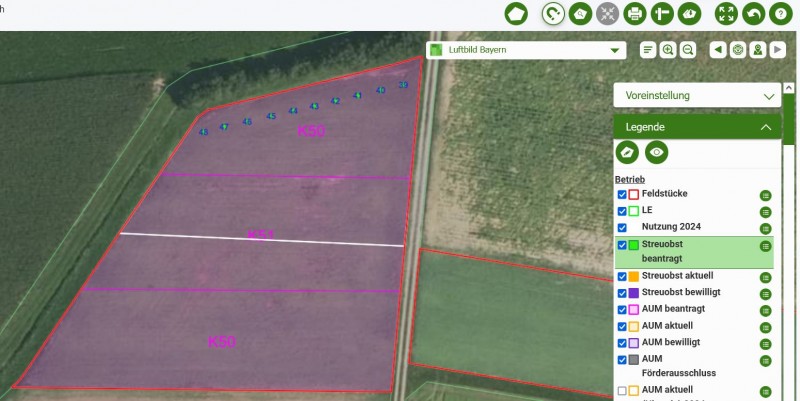Zoom in on the map
Screen dimensions: 800x401
pos(668,50)
